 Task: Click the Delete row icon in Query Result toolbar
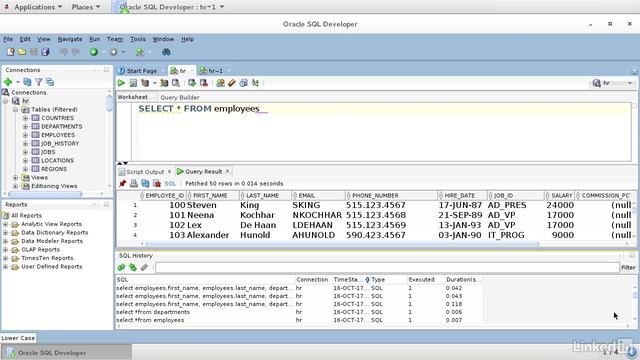click(157, 183)
